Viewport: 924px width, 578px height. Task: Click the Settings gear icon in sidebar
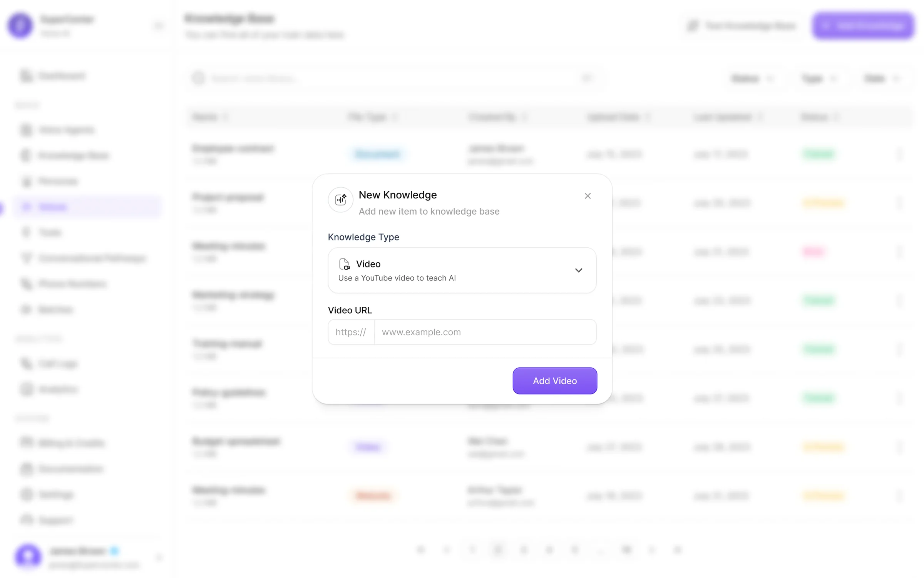(x=26, y=495)
